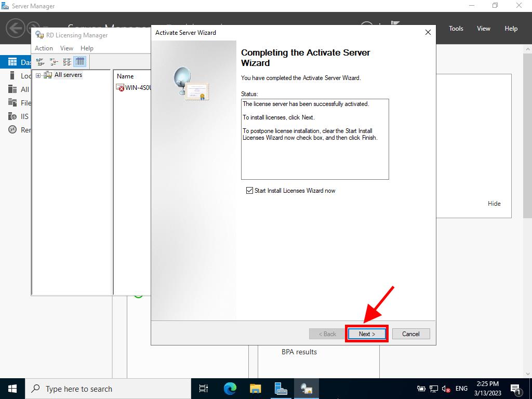This screenshot has height=399, width=532.
Task: Open the Action menu in RD Licensing Manager
Action: click(x=44, y=48)
